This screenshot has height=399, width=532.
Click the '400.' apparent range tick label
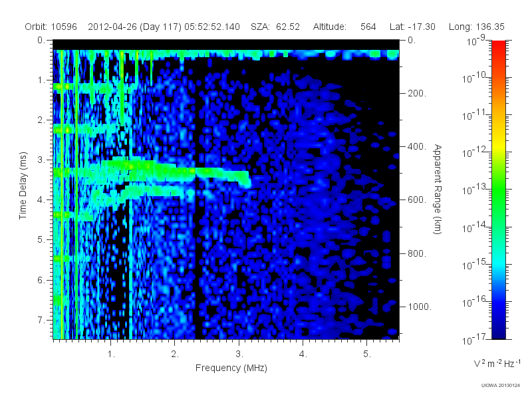pos(417,146)
